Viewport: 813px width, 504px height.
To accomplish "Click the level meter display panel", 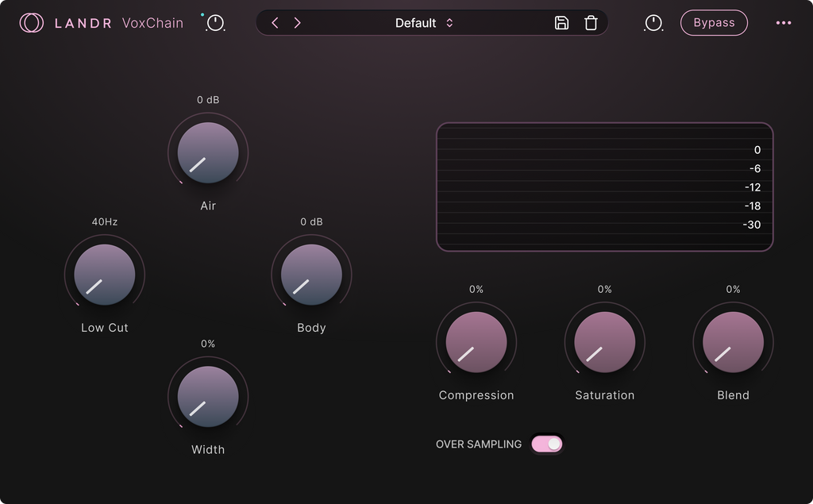I will pyautogui.click(x=604, y=187).
